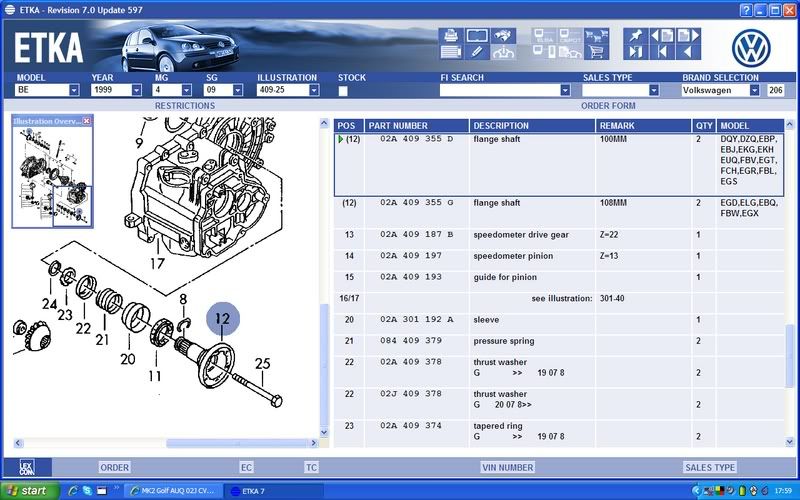Screen dimensions: 800x500
Task: Click the speedometer gauge icon
Action: (x=503, y=52)
